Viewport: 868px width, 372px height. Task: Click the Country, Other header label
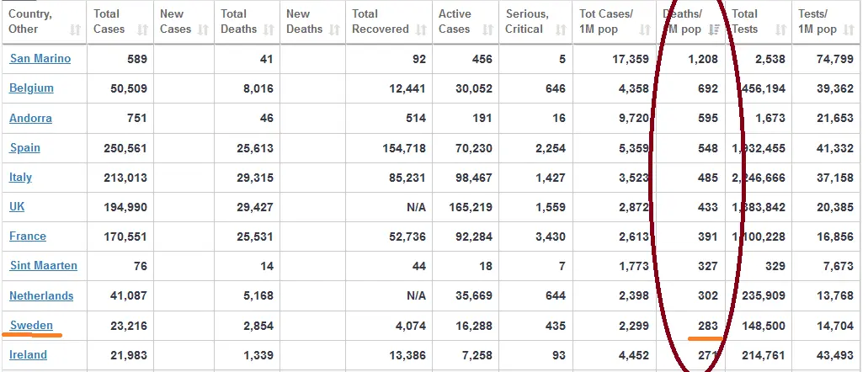click(30, 21)
